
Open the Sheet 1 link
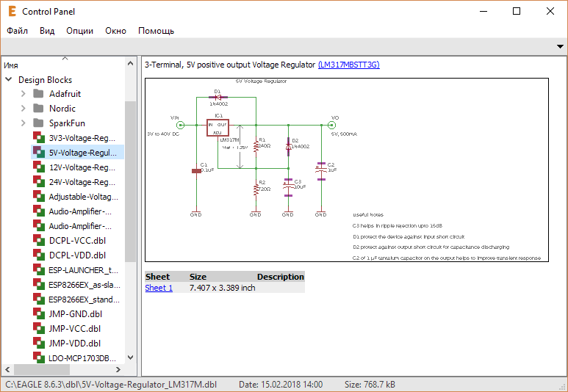[x=159, y=288]
